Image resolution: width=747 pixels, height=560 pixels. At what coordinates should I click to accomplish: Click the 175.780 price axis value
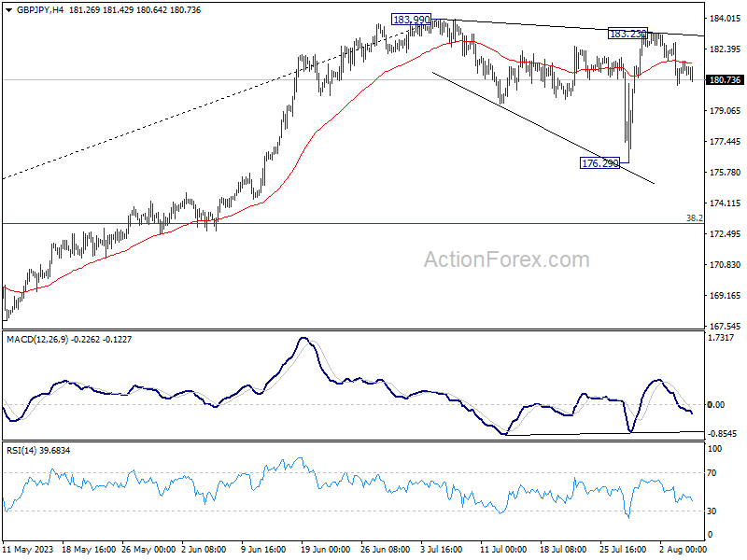point(726,173)
